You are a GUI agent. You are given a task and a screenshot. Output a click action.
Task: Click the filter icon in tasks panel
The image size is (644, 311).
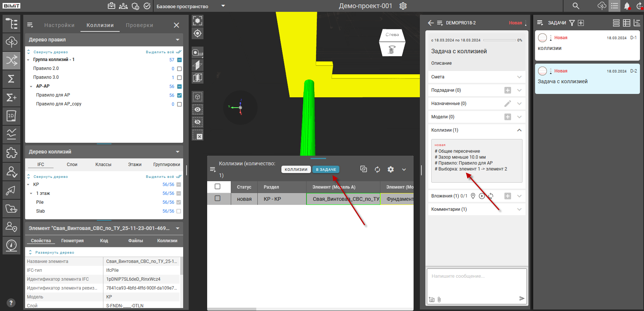coord(572,23)
